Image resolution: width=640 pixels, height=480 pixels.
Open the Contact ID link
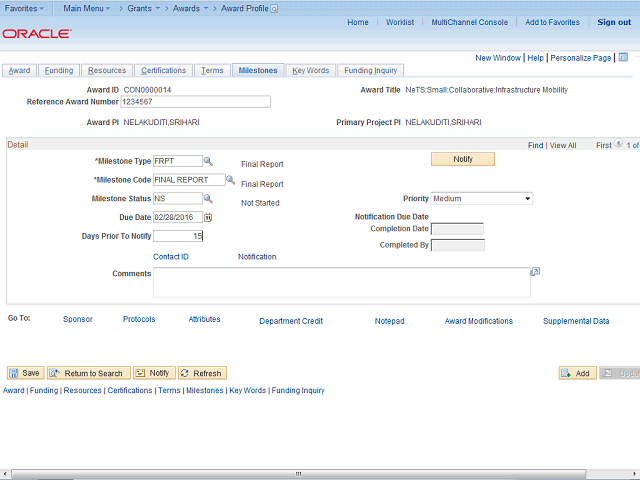coord(171,257)
